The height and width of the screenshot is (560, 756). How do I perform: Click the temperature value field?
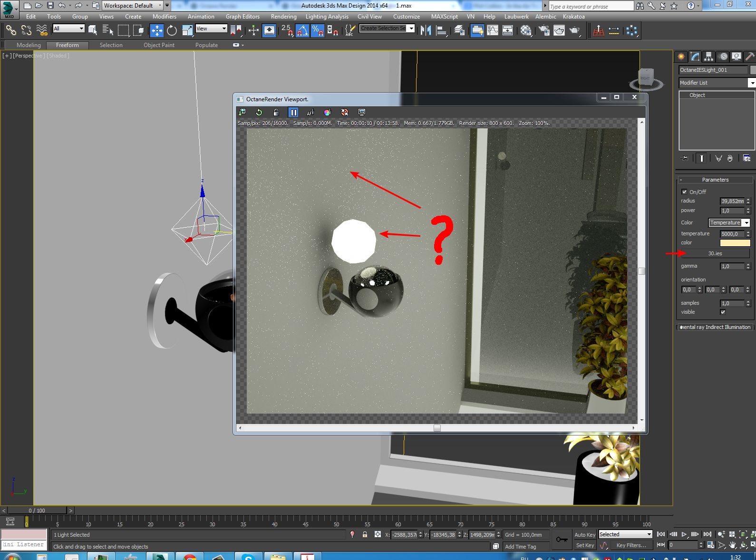[x=732, y=234]
